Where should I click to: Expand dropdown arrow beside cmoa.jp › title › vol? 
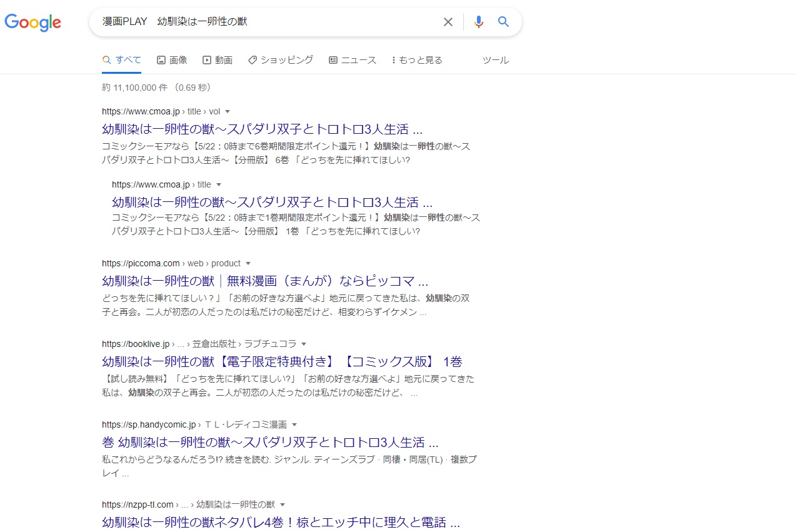coord(228,112)
